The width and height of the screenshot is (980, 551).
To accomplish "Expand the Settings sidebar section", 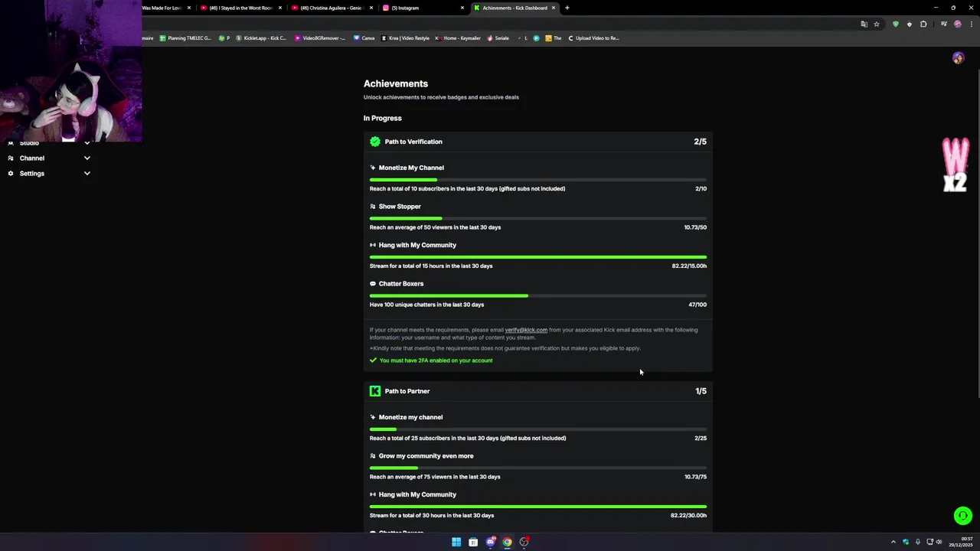I will 87,174.
